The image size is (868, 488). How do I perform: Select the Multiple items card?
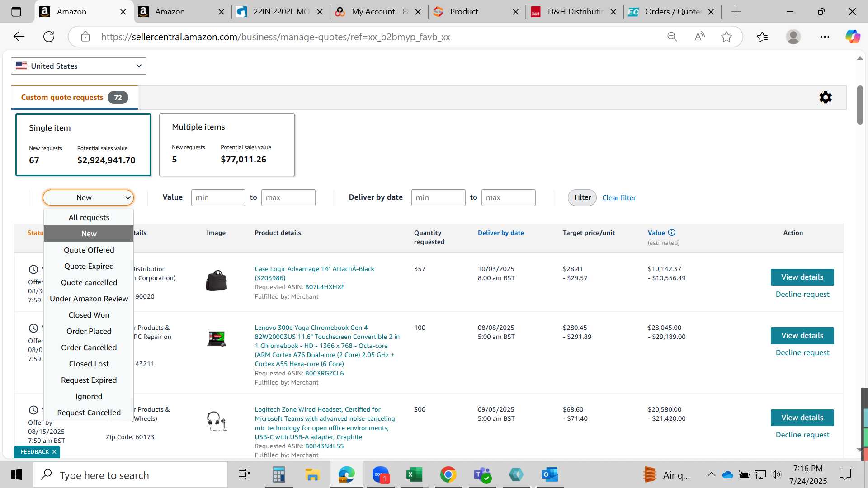pos(227,145)
